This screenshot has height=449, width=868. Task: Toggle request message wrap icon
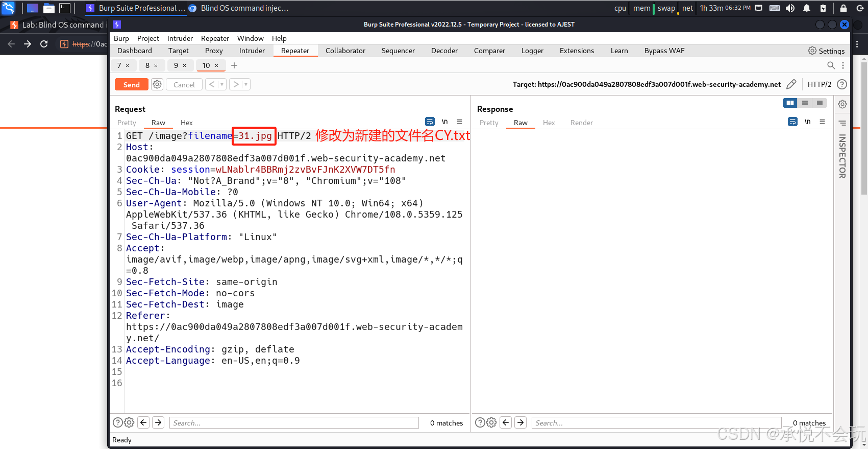[430, 122]
